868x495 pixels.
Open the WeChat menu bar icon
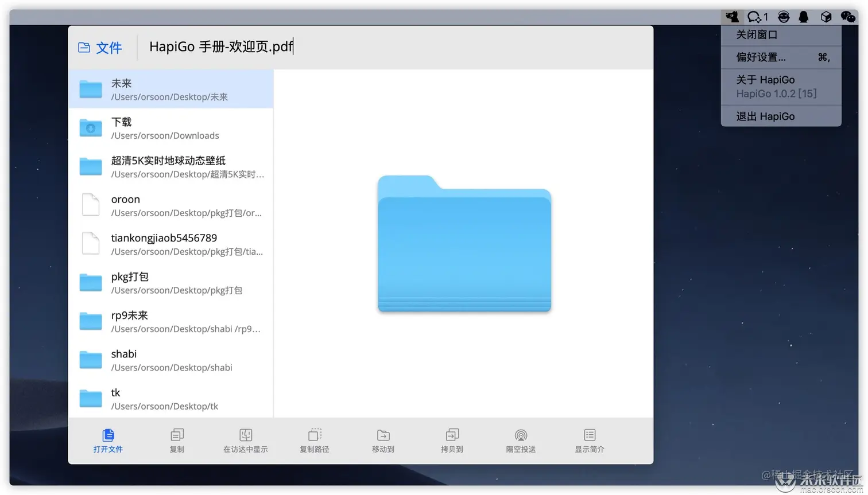[x=848, y=17]
